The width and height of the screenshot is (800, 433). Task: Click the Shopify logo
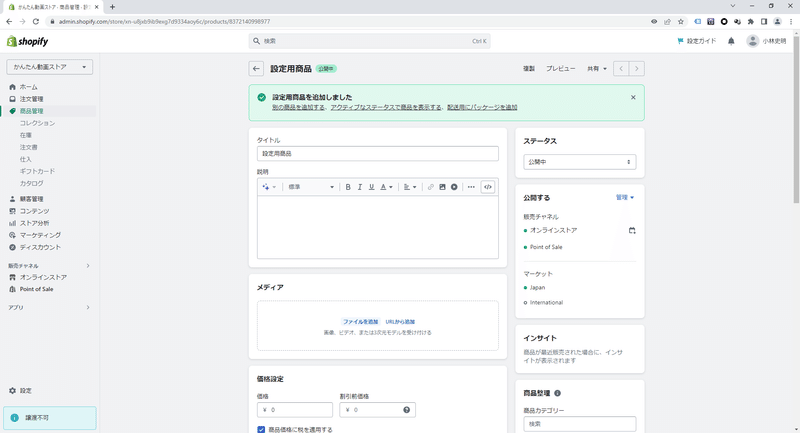(x=28, y=41)
